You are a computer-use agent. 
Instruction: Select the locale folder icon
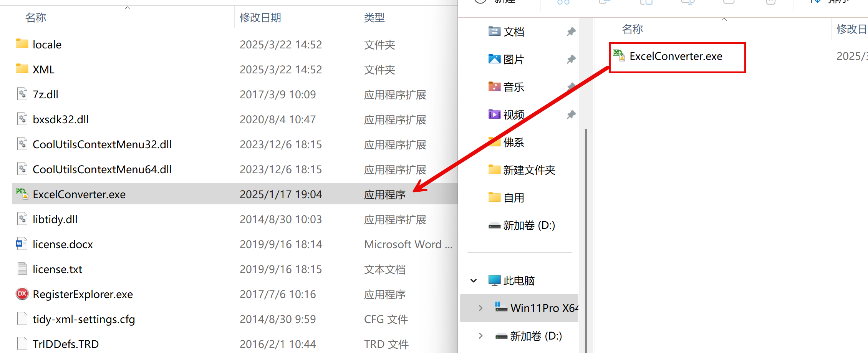coord(22,44)
